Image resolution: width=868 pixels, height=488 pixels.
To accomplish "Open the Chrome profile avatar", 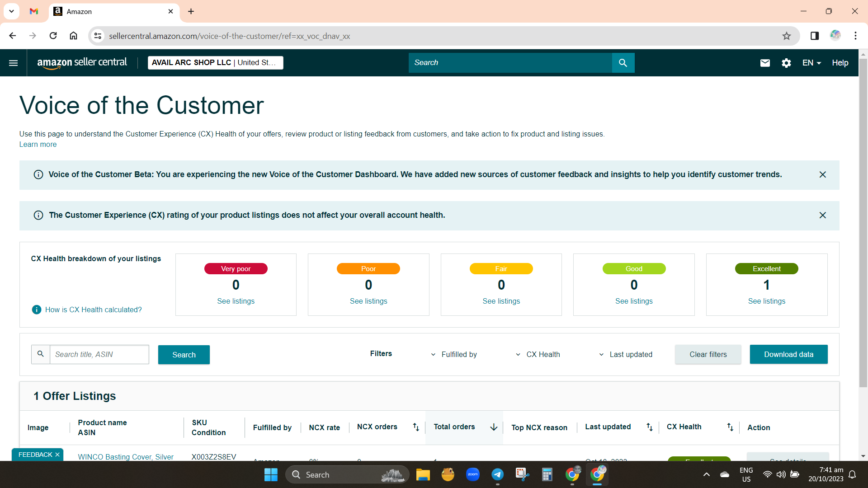I will [835, 35].
